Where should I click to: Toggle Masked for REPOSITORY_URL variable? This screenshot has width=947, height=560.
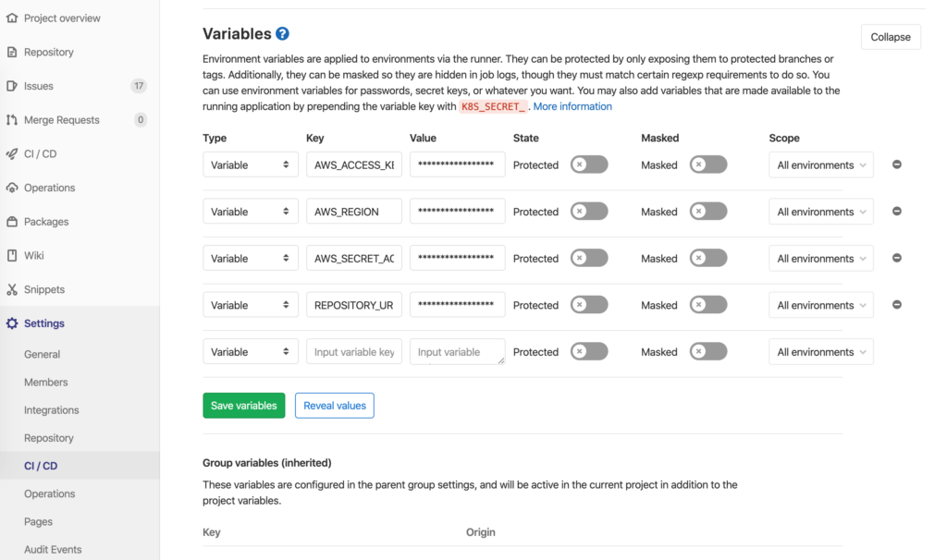(x=708, y=305)
